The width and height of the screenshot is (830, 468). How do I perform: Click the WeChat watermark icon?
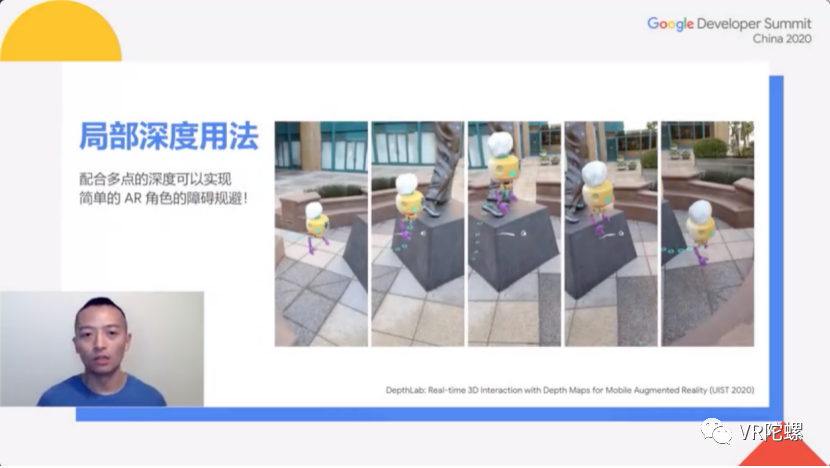717,430
